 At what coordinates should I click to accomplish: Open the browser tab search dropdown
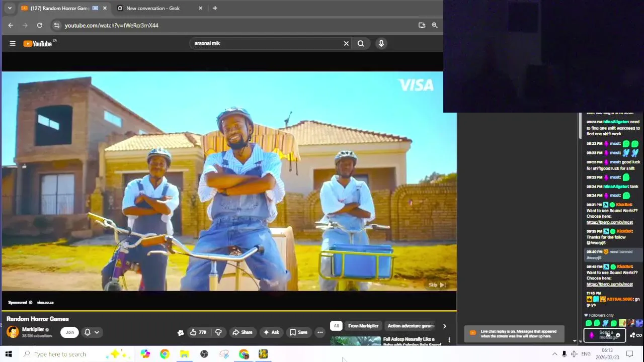(10, 8)
